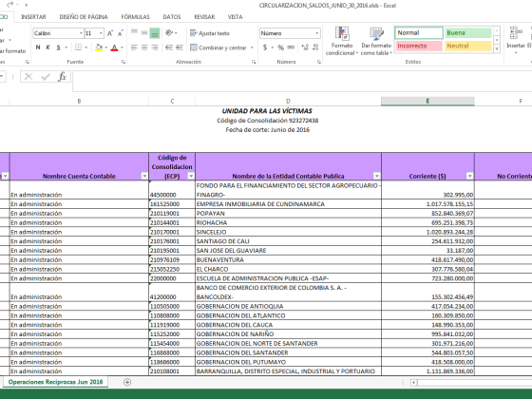Image resolution: width=532 pixels, height=399 pixels.
Task: Apply the Buena cell style
Action: click(x=467, y=33)
